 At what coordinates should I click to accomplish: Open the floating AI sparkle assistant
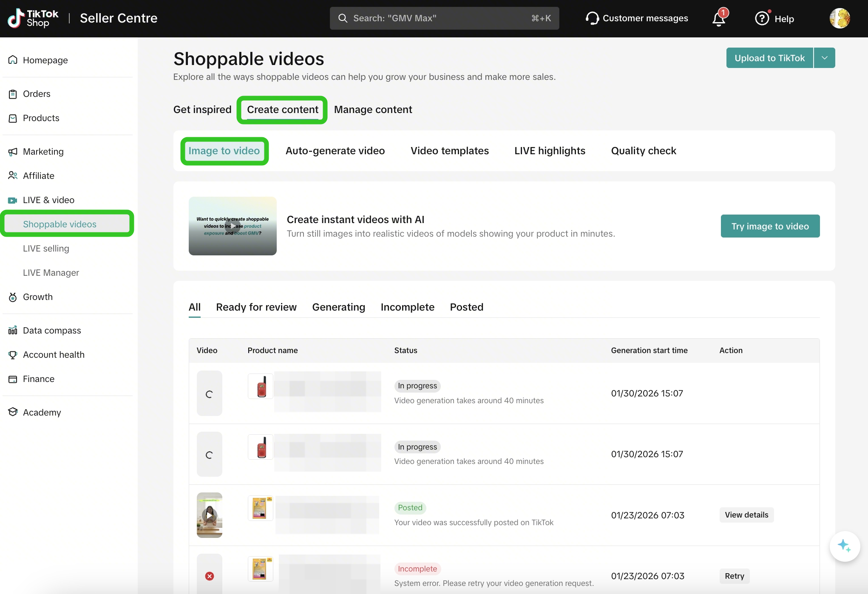click(844, 546)
